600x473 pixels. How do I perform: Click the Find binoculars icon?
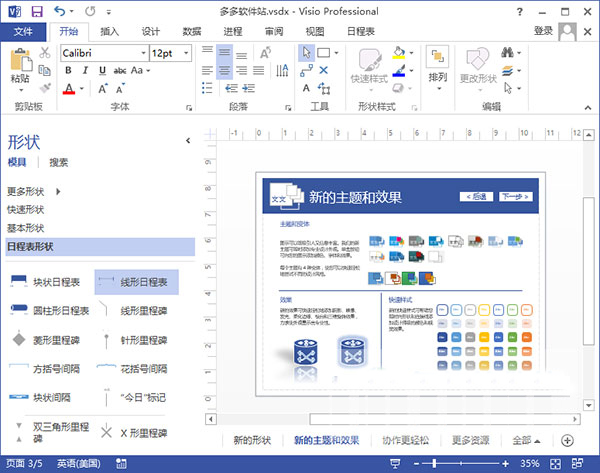click(x=507, y=52)
